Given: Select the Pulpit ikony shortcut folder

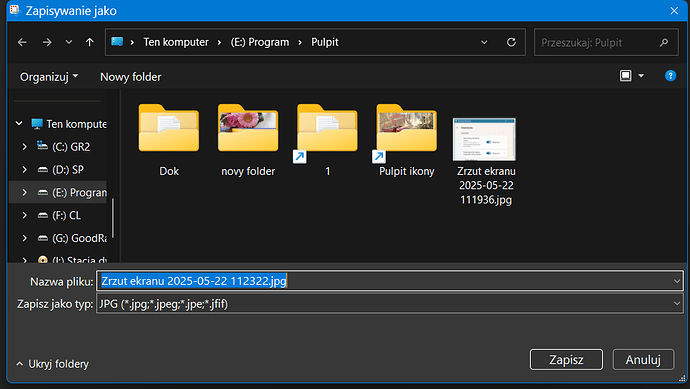Looking at the screenshot, I should [407, 140].
